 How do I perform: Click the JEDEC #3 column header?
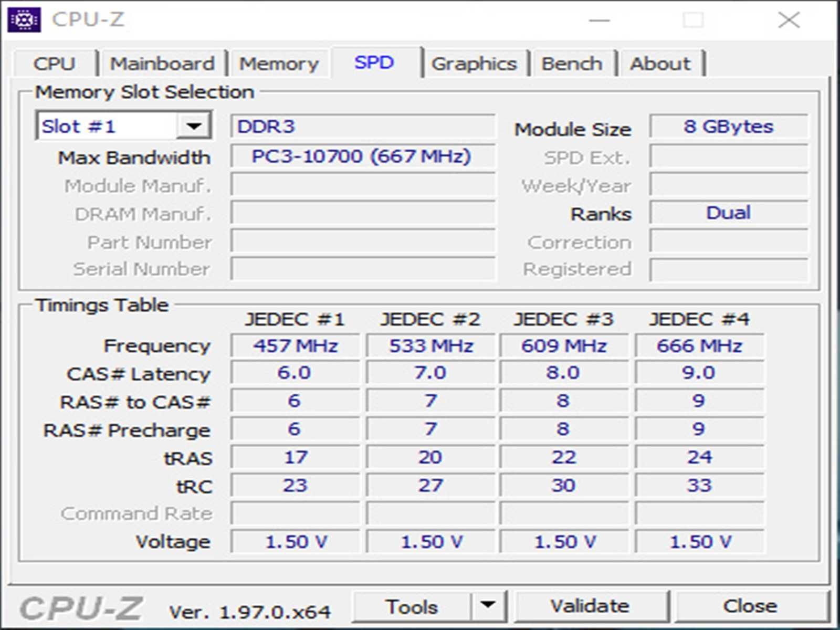point(563,319)
